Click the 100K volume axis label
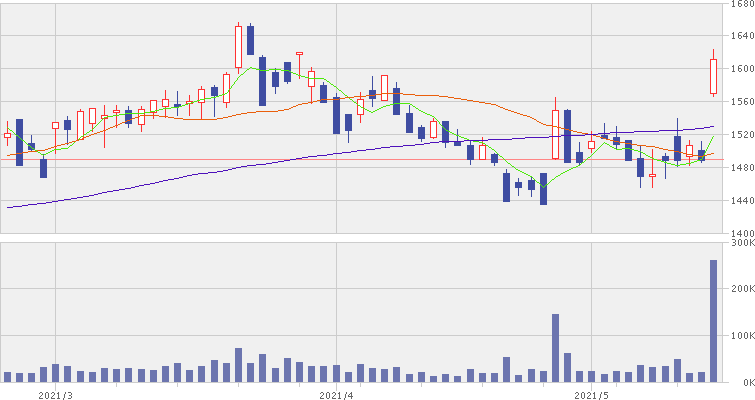 (741, 336)
